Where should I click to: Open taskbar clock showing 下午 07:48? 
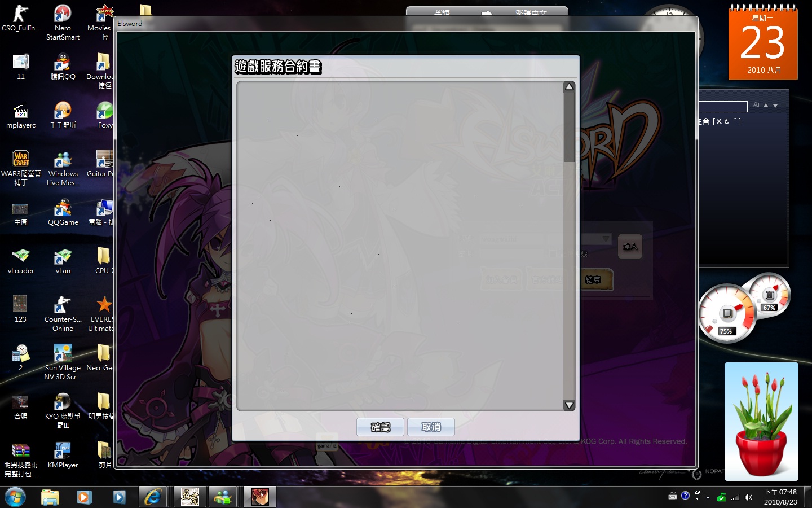(x=780, y=497)
